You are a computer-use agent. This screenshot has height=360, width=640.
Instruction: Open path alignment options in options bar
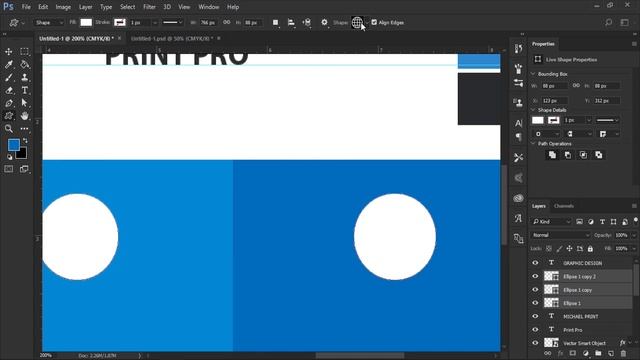coord(291,22)
